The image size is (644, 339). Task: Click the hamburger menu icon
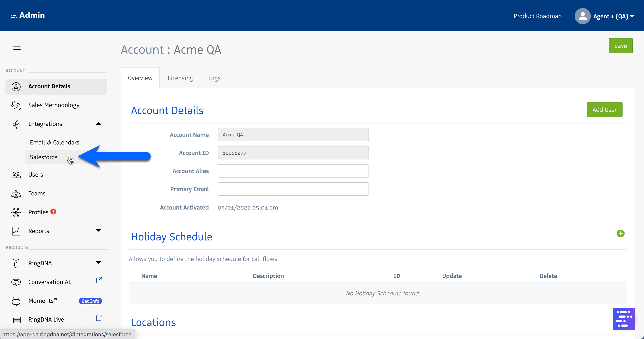pyautogui.click(x=17, y=49)
